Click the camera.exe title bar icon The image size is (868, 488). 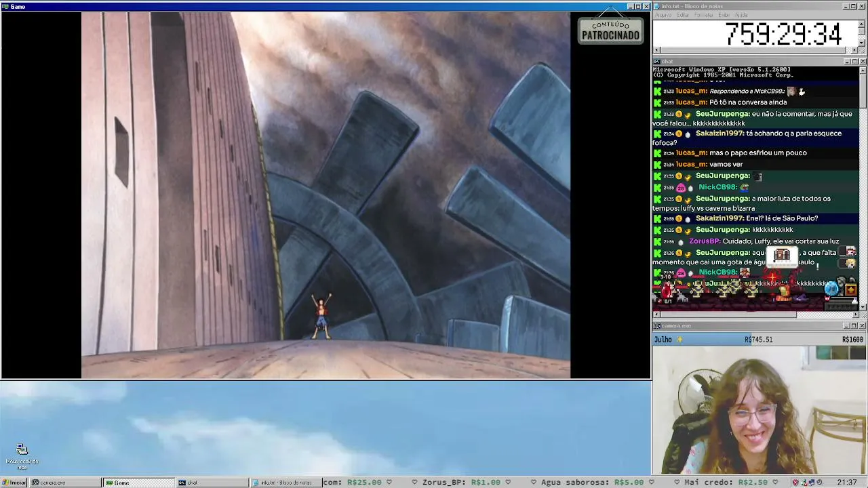coord(658,326)
